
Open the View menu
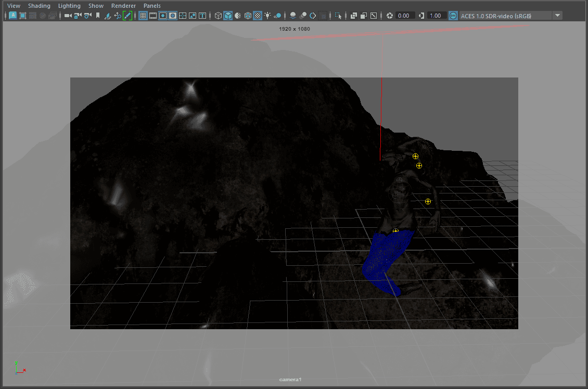coord(14,6)
